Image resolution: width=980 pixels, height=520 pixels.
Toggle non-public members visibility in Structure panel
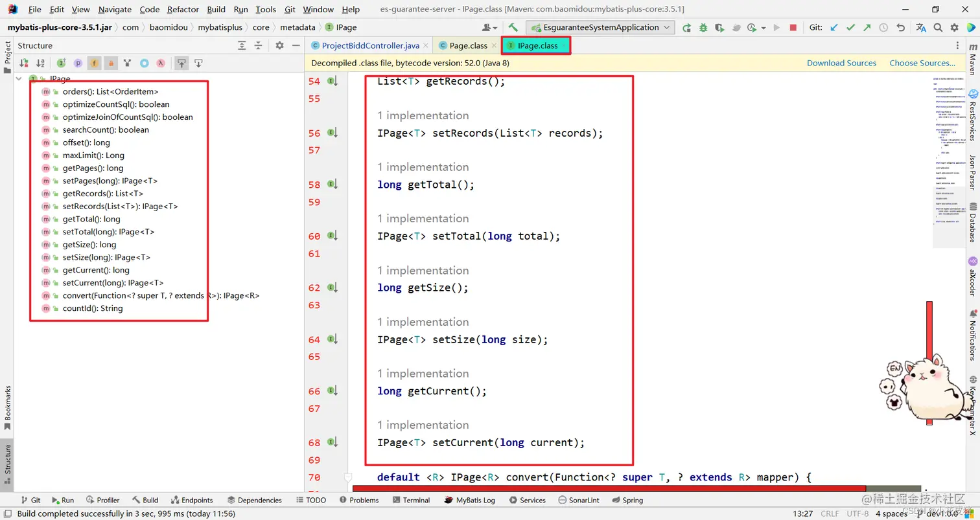[x=112, y=63]
